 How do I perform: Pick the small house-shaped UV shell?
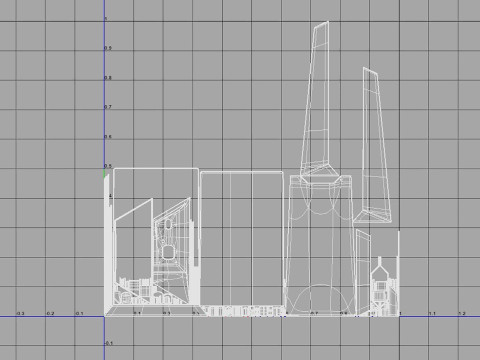point(380,285)
